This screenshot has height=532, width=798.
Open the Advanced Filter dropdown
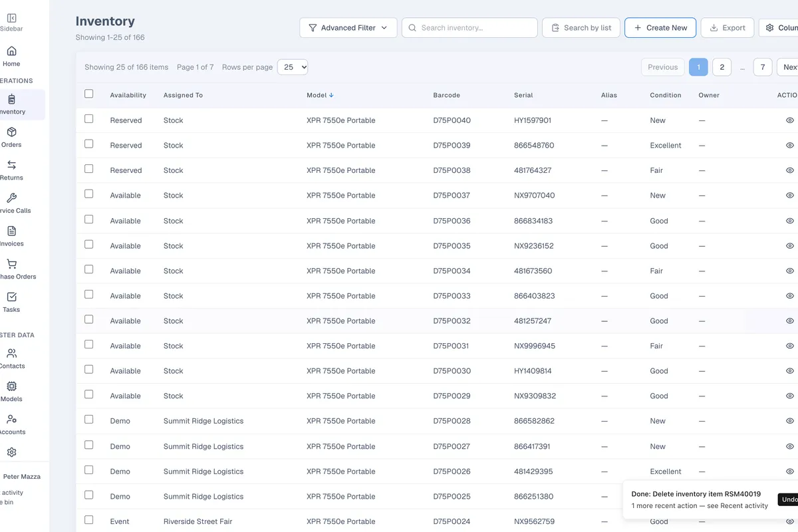click(348, 28)
